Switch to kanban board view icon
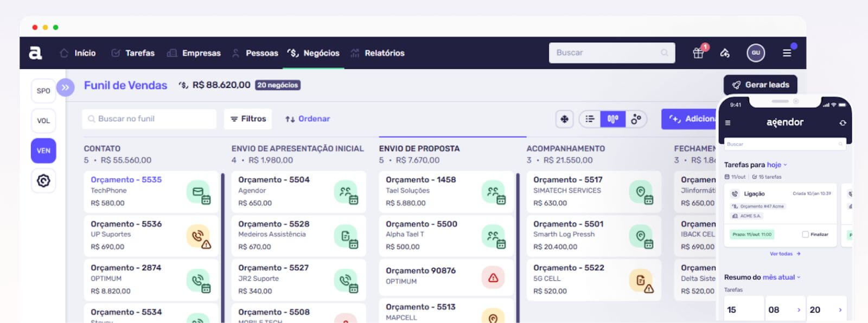 [x=613, y=119]
